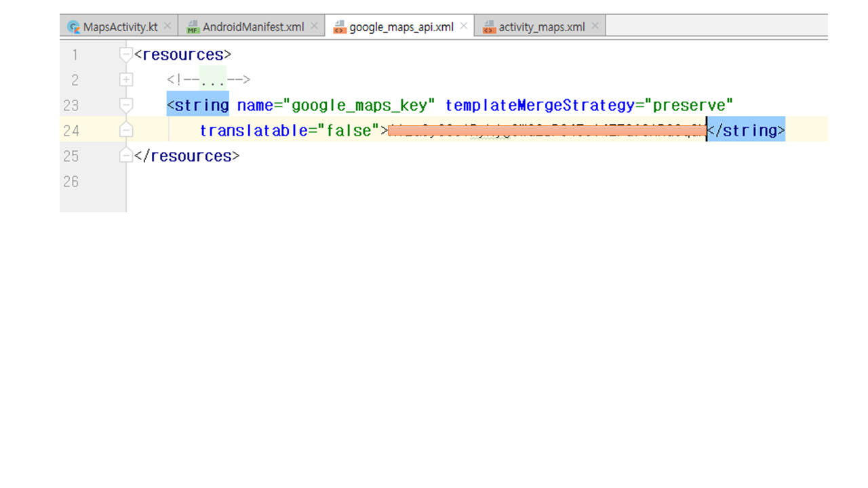The image size is (868, 488).
Task: Click the folded comment ellipsis placeholder
Action: (213, 80)
